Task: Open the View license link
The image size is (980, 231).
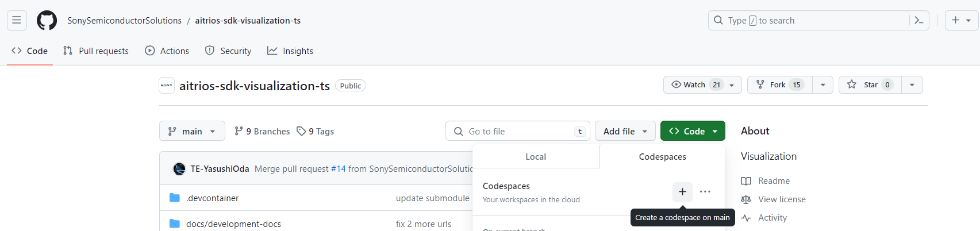Action: pyautogui.click(x=781, y=199)
